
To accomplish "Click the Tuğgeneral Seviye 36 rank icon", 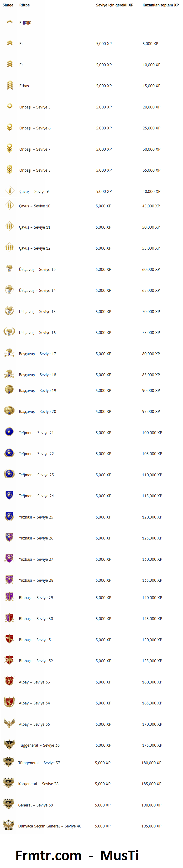I will click(x=9, y=744).
